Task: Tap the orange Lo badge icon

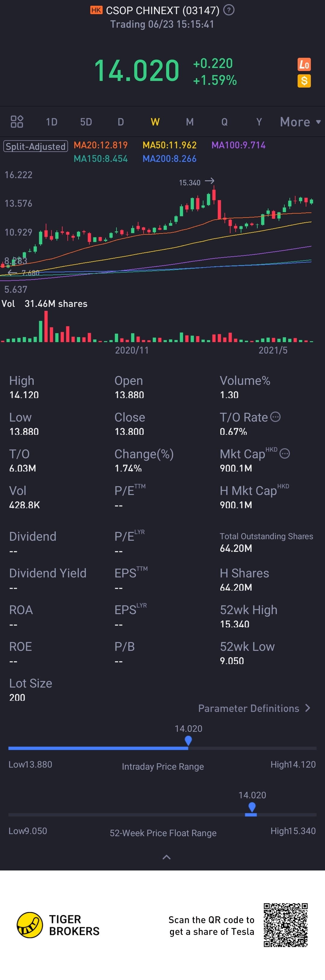Action: click(304, 64)
